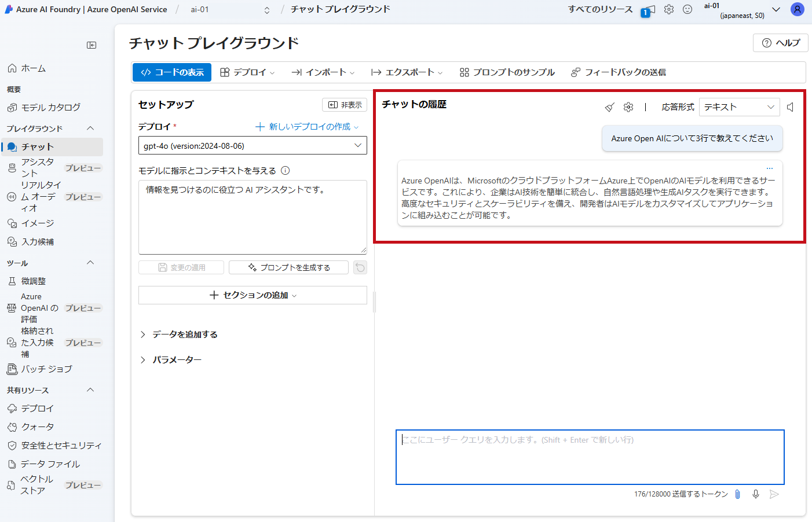Open the user account avatar

tap(798, 9)
